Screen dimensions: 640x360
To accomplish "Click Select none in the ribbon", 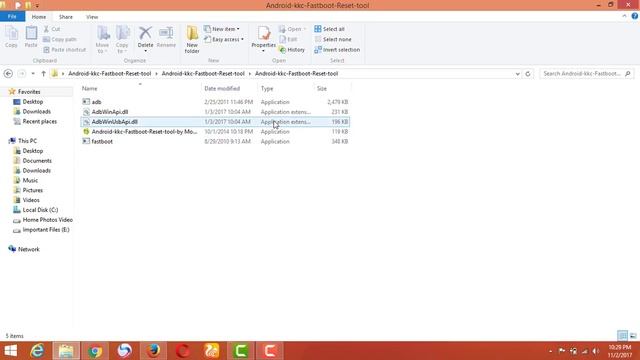I will [x=333, y=40].
